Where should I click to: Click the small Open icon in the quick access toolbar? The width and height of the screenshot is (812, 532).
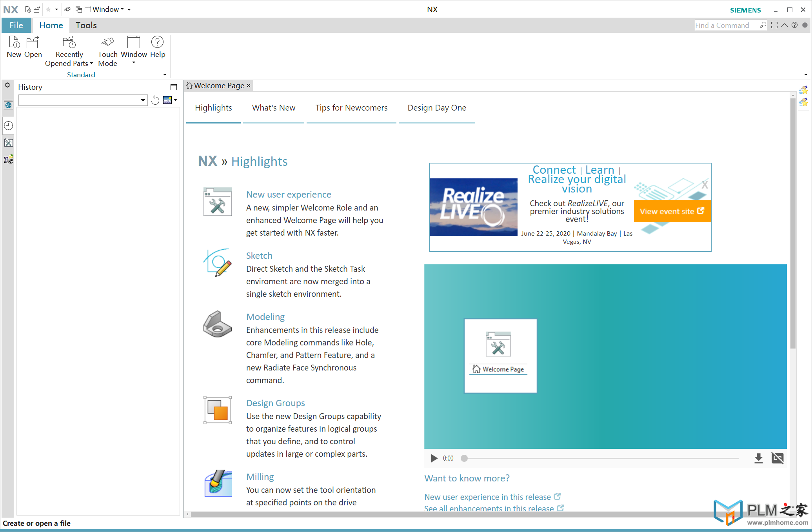[x=37, y=9]
